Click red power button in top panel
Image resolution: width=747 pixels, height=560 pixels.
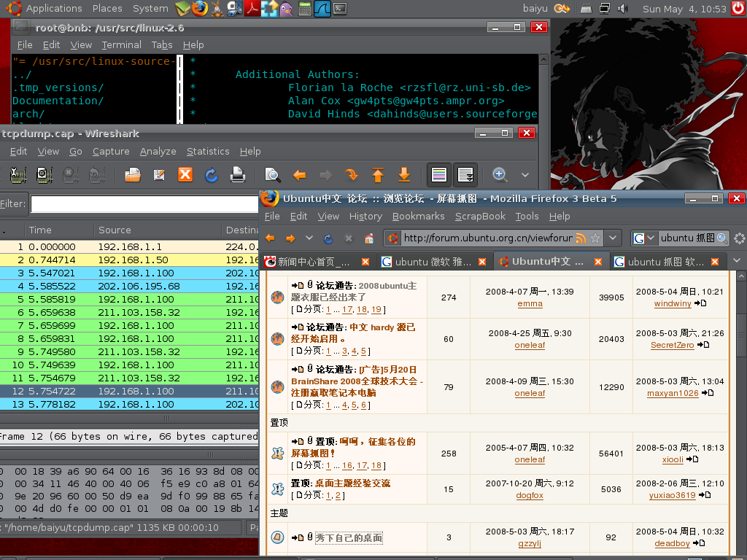pos(738,8)
